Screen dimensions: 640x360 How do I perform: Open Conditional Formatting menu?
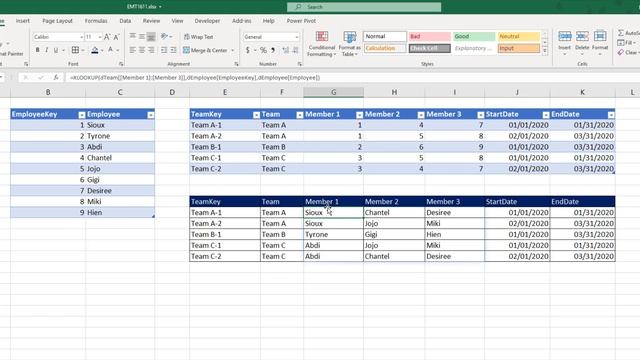322,44
